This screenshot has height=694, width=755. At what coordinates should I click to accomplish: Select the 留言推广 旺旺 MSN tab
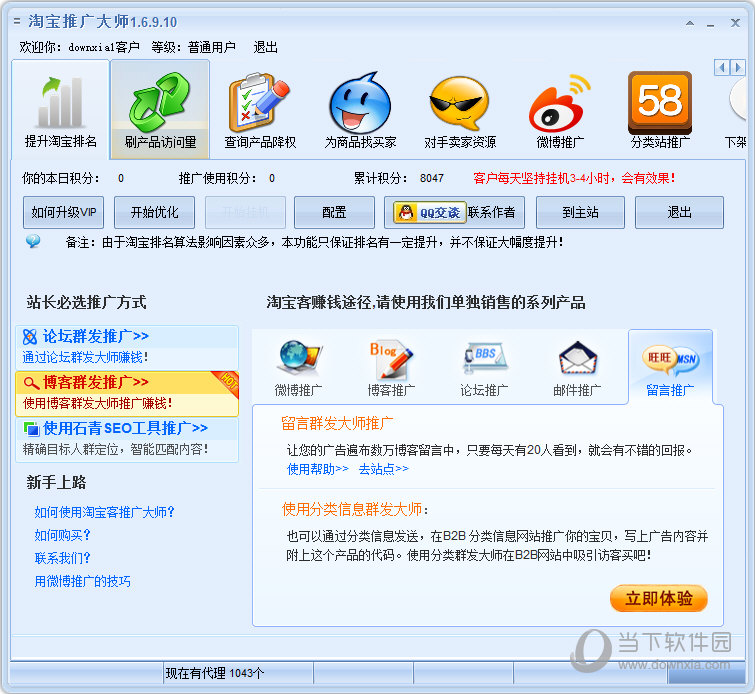point(670,368)
